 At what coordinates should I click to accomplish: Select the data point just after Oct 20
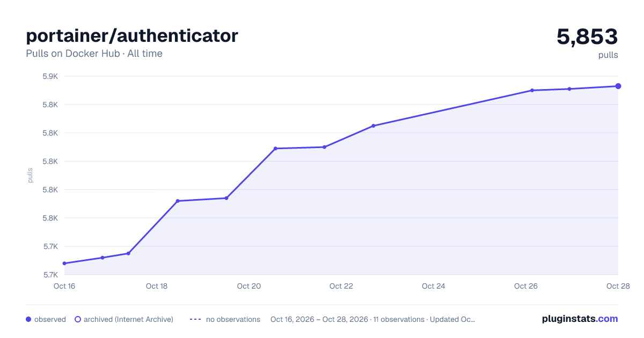[275, 149]
